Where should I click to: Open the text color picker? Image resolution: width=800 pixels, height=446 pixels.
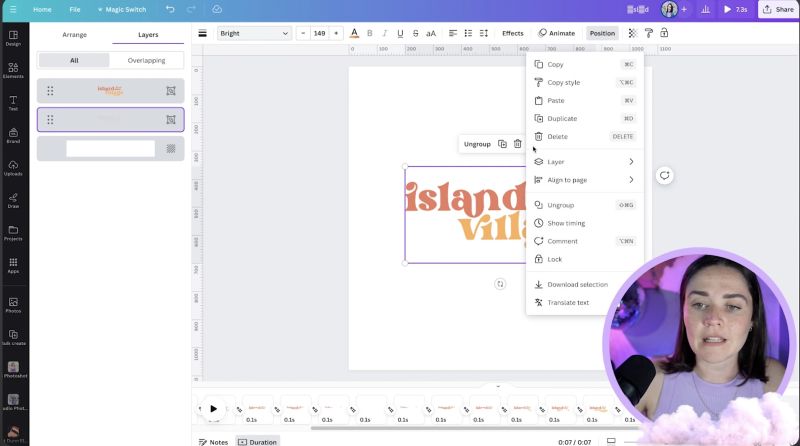click(x=354, y=33)
